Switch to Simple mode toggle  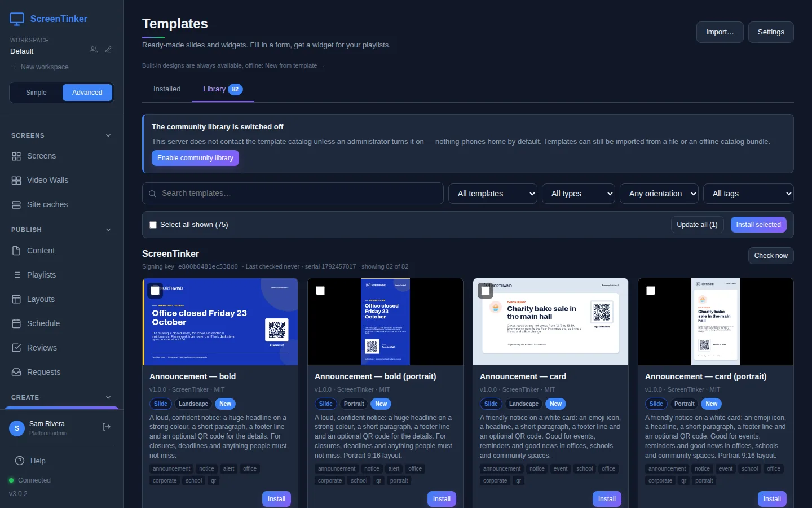point(36,93)
